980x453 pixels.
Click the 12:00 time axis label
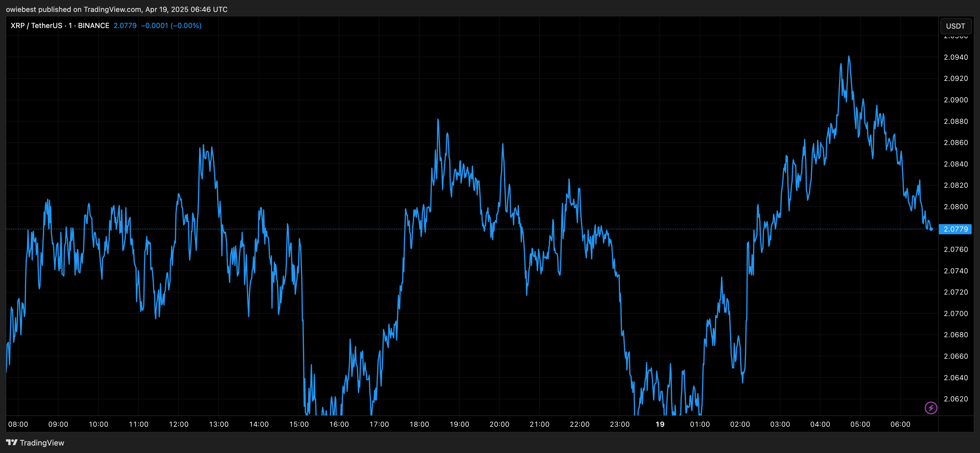(178, 424)
